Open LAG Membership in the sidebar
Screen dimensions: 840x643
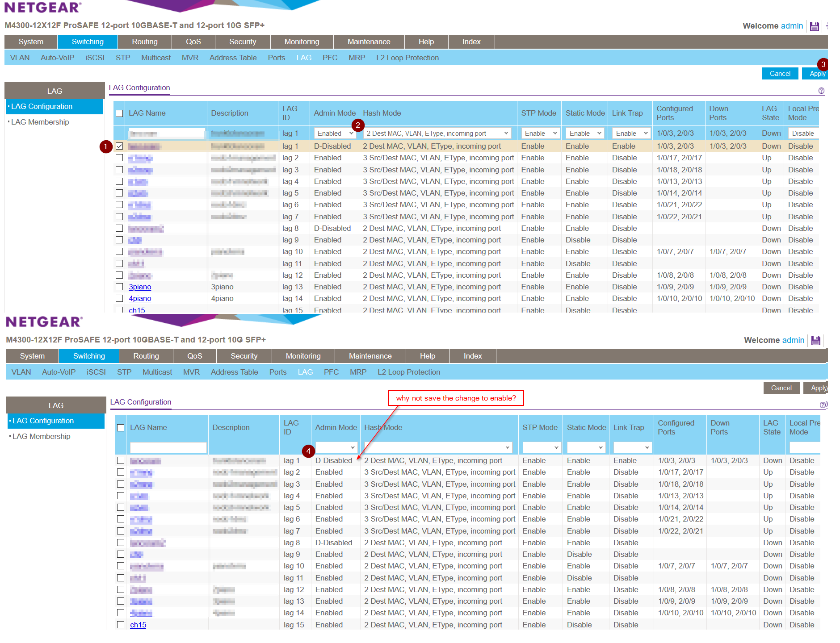(40, 122)
